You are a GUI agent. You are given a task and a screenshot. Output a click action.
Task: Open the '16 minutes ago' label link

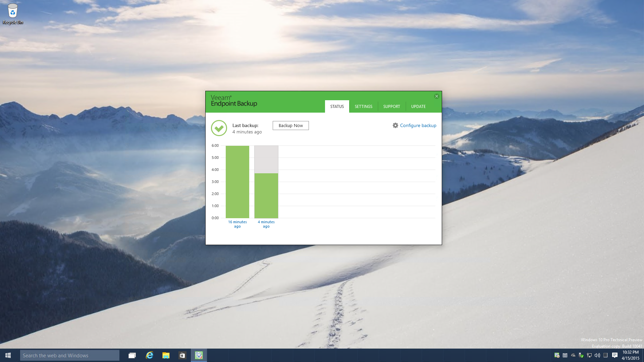tap(237, 224)
